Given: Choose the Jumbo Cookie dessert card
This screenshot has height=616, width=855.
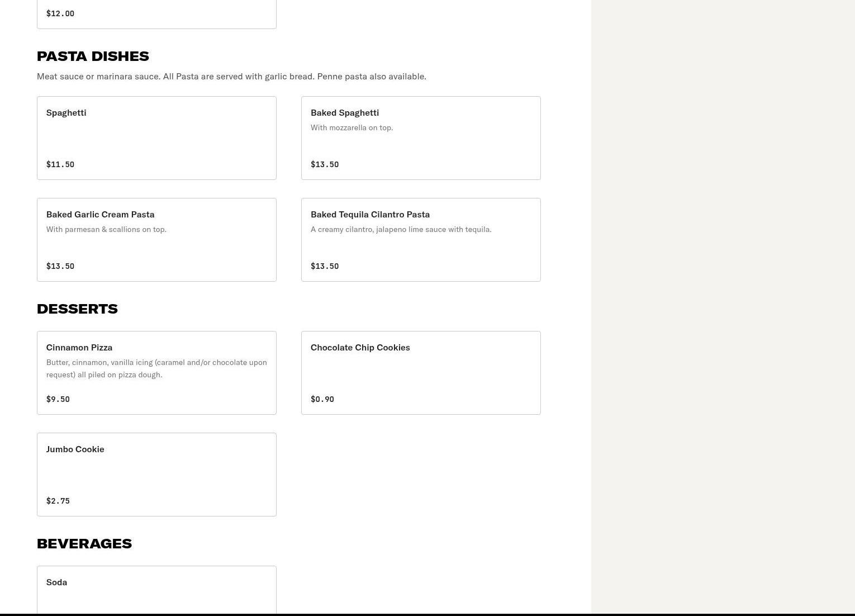Looking at the screenshot, I should [156, 475].
